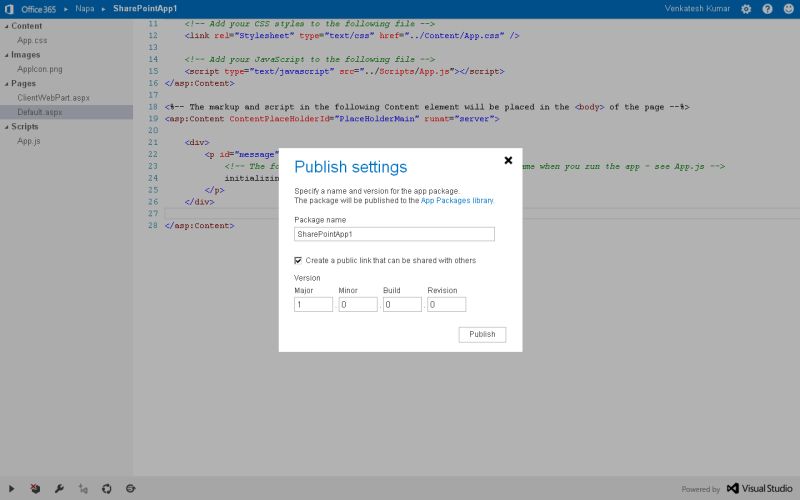Collapse the Scripts folder
This screenshot has width=800, height=500.
tap(7, 127)
